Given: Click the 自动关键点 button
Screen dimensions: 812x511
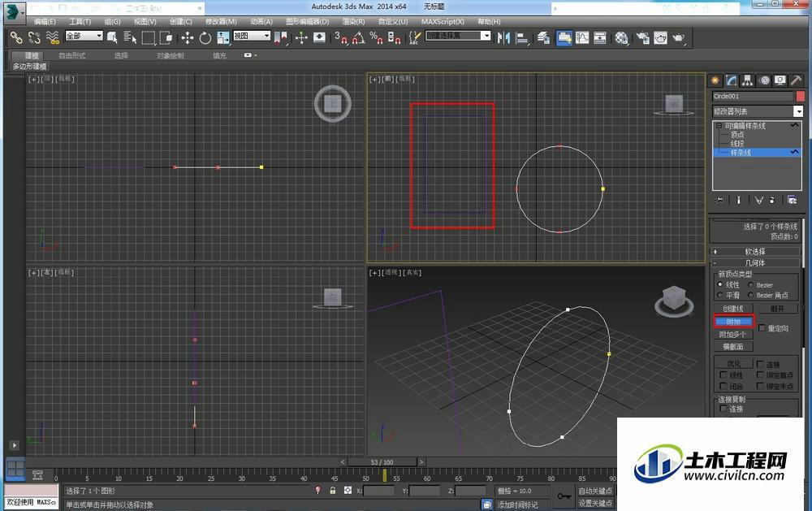Looking at the screenshot, I should 595,490.
